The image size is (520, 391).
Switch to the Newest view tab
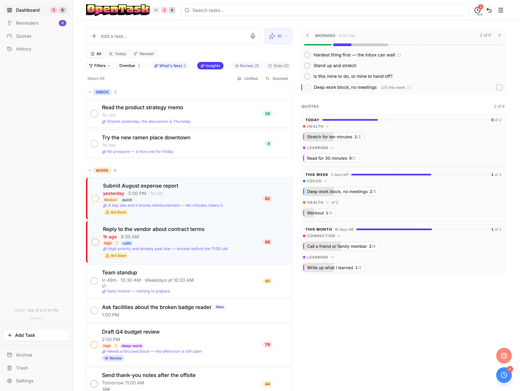pyautogui.click(x=144, y=54)
